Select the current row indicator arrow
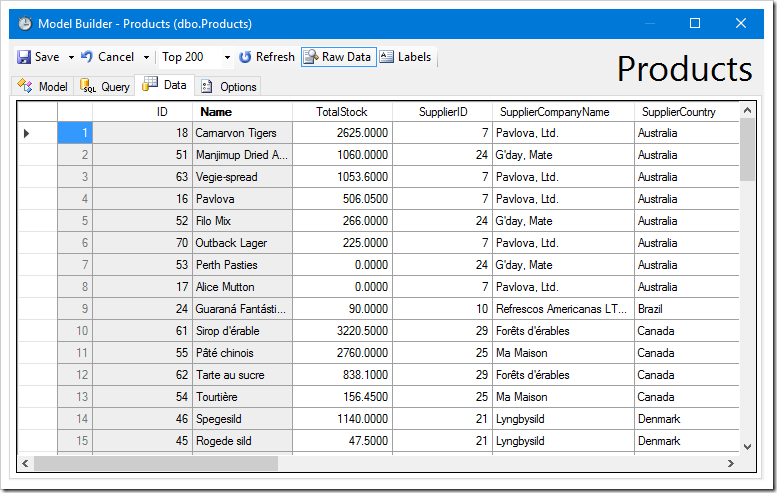777x493 pixels. 27,133
